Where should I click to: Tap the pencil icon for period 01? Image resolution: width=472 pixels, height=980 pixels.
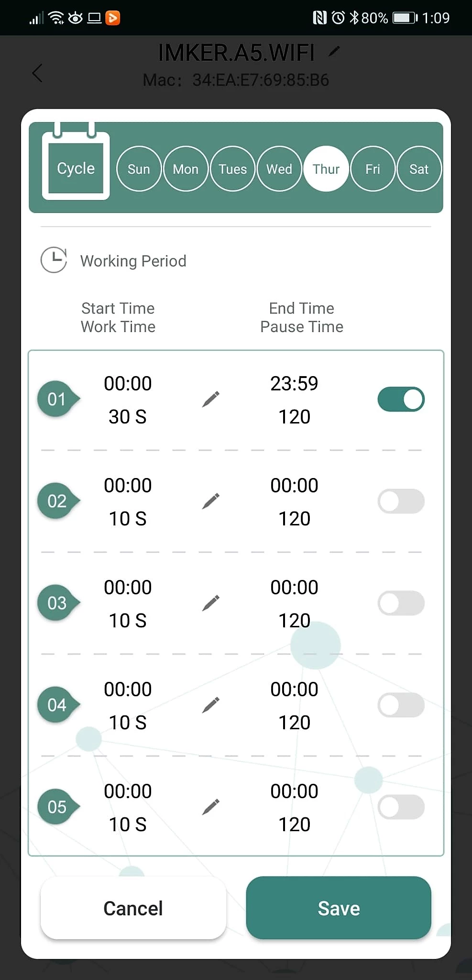click(210, 399)
